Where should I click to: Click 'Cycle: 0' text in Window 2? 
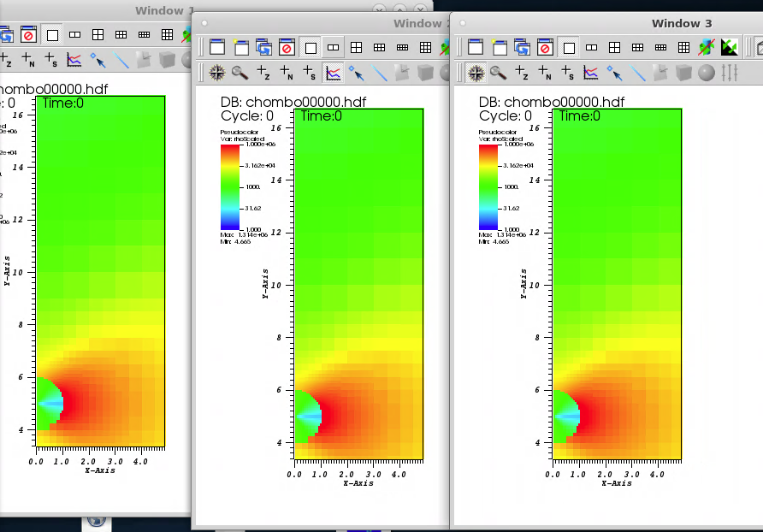click(246, 115)
